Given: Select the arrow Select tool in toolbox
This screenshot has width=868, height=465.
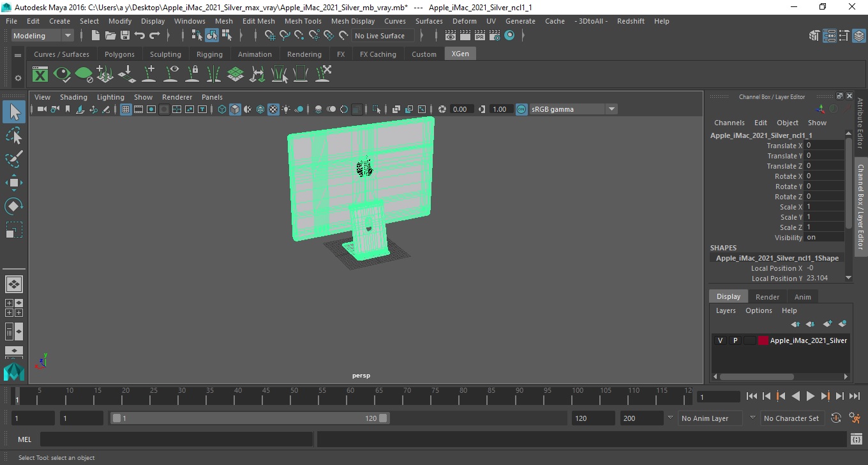Looking at the screenshot, I should pyautogui.click(x=14, y=112).
